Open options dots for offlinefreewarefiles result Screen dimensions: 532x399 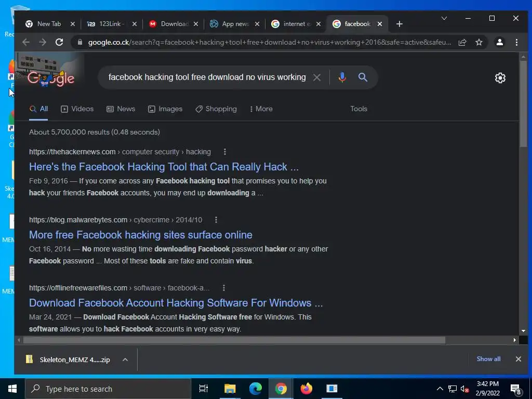(x=223, y=288)
